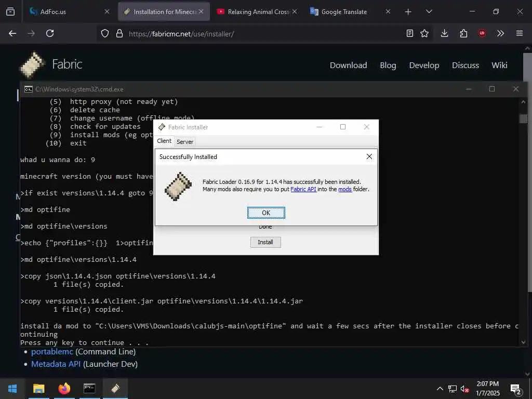
Task: Click the network status tray icon
Action: [453, 389]
